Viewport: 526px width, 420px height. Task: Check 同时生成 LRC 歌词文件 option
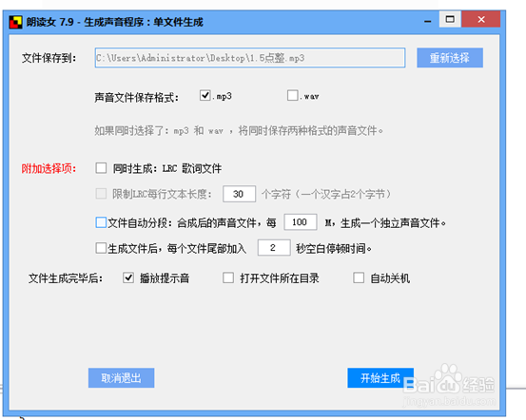point(101,168)
